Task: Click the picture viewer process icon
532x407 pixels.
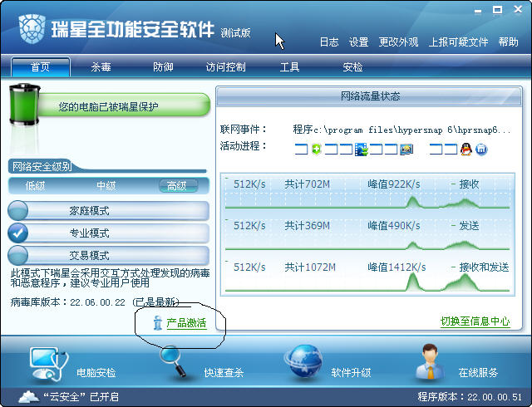Action: click(406, 150)
